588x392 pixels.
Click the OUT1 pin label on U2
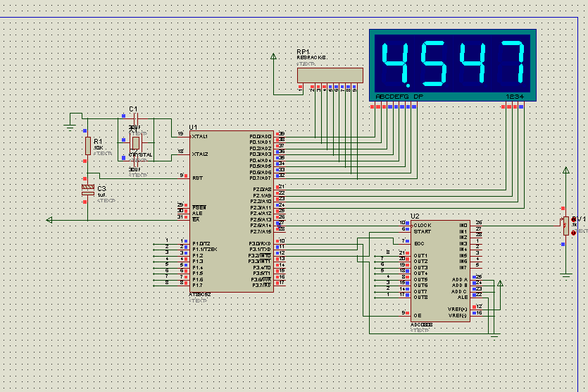point(420,256)
